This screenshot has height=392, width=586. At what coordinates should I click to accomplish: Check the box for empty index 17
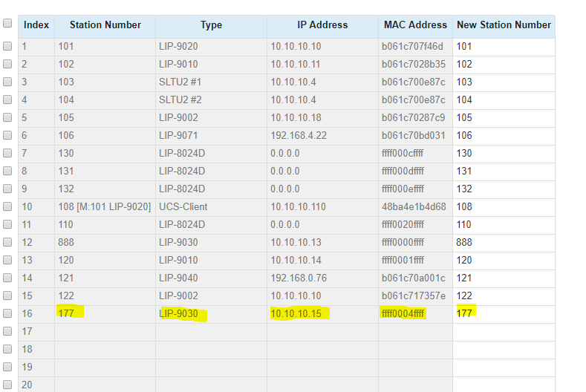[x=7, y=331]
